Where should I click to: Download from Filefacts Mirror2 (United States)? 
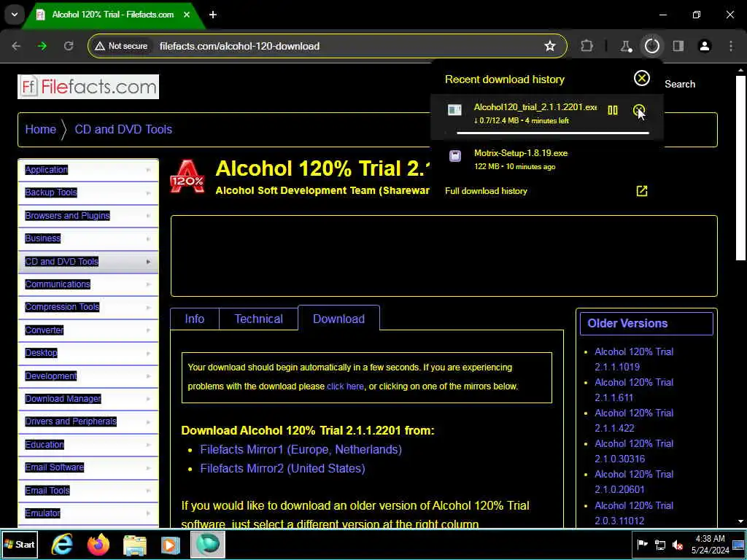(x=282, y=469)
